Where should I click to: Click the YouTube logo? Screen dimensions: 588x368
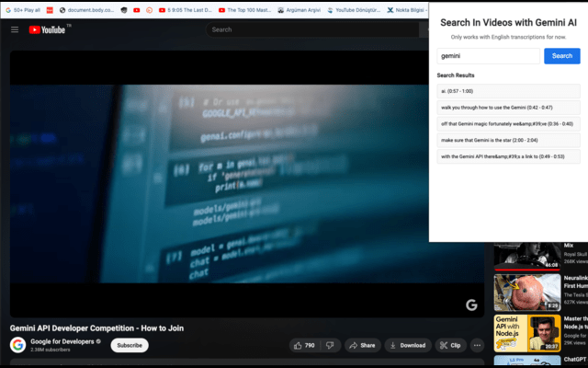(x=47, y=29)
